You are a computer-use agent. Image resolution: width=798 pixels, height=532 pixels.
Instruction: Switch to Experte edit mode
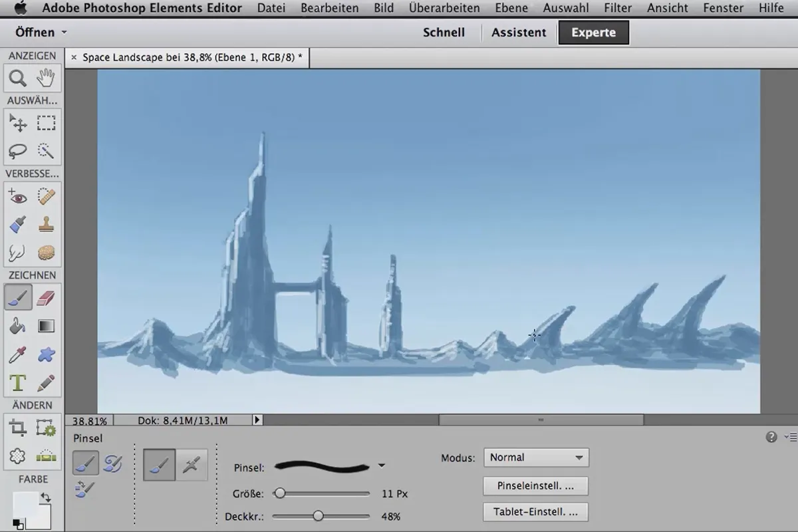(x=593, y=32)
